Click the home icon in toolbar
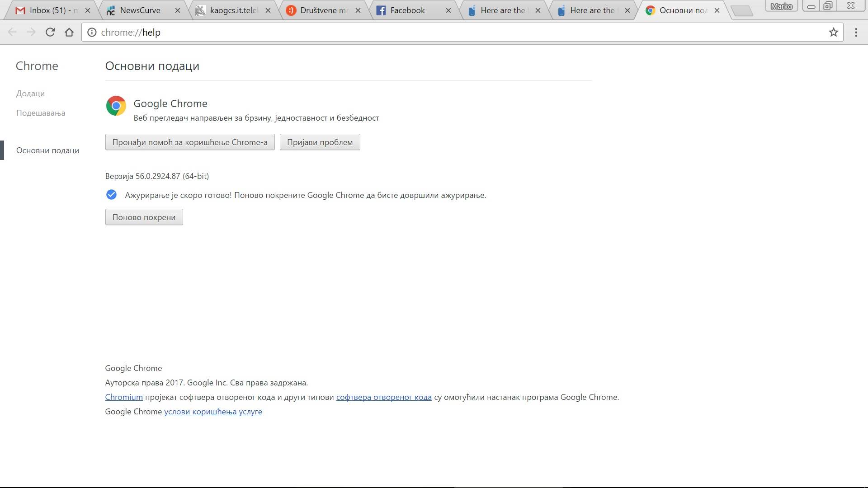868x488 pixels. 69,32
